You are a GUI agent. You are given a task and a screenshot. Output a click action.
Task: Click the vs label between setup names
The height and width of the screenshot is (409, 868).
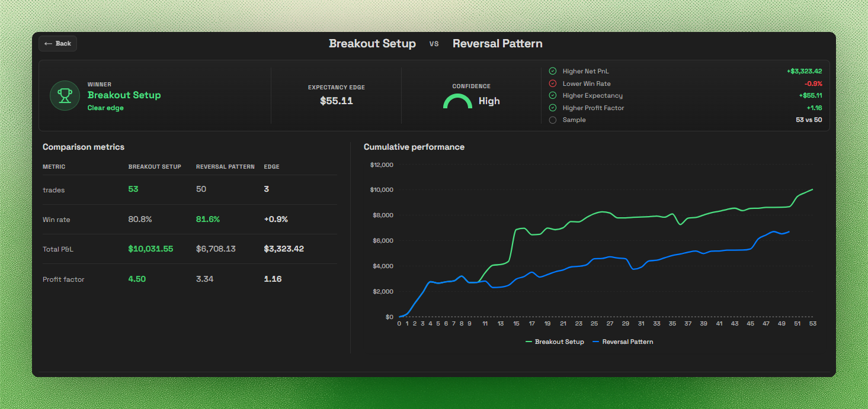tap(434, 44)
